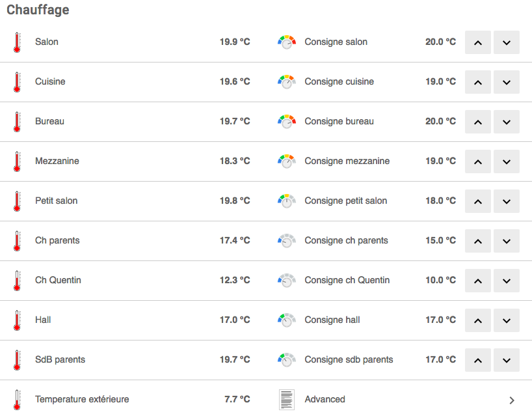Decrease Consigne cuisine setpoint
This screenshot has width=532, height=418.
507,82
